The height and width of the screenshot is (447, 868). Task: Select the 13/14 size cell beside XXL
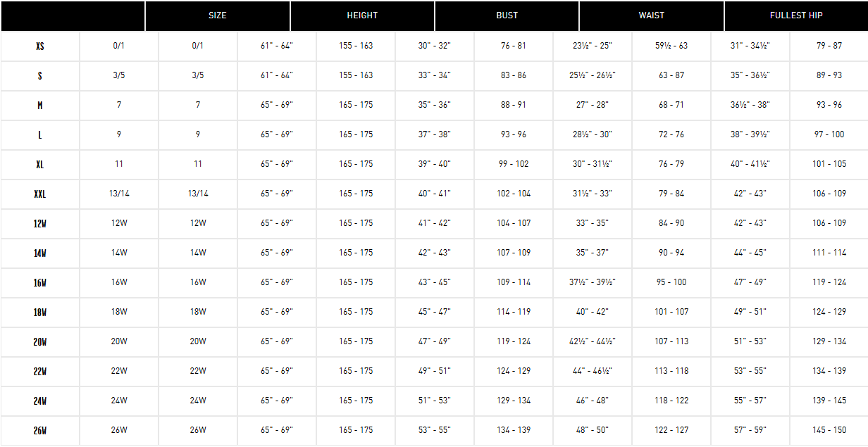tap(119, 194)
